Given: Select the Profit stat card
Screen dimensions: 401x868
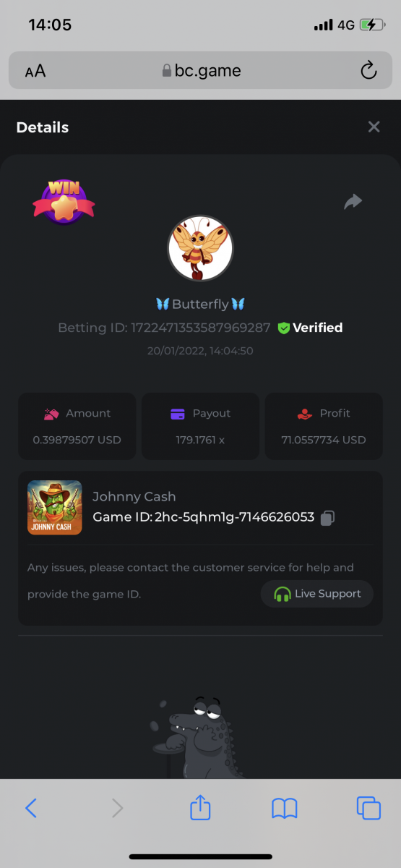Looking at the screenshot, I should [324, 426].
